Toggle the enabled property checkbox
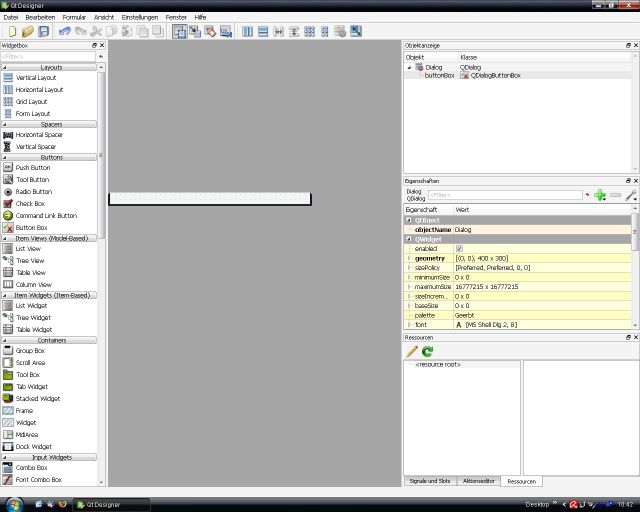The image size is (640, 512). [459, 248]
